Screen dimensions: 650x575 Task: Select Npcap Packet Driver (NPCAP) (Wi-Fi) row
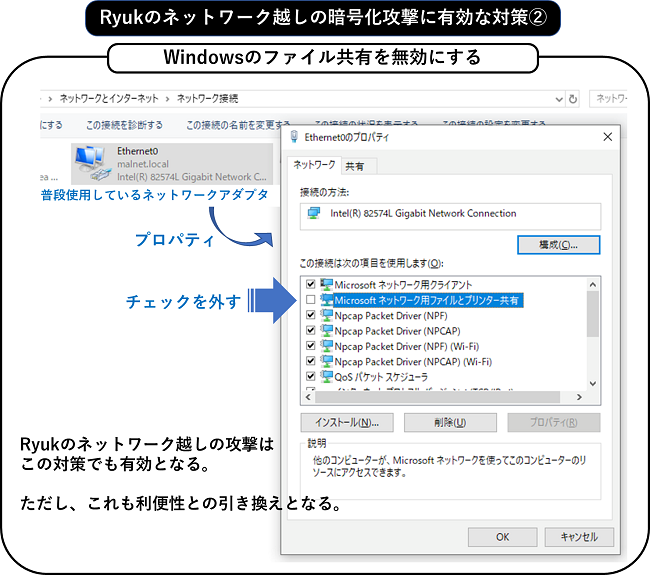coord(413,361)
